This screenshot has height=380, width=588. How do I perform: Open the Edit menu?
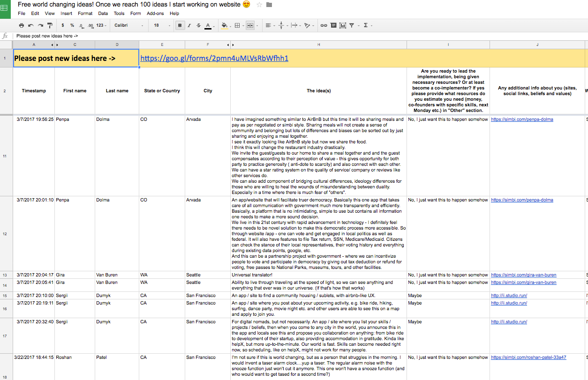tap(35, 14)
